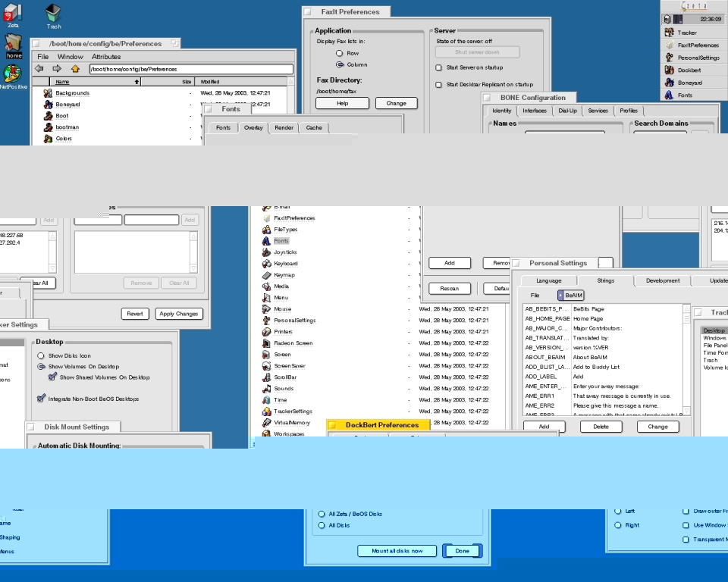
Task: Select ABOUT_BEAIM string row
Action: click(x=603, y=358)
